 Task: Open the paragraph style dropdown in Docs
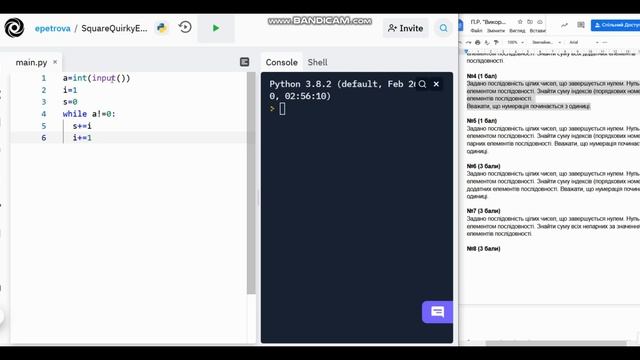pos(547,42)
